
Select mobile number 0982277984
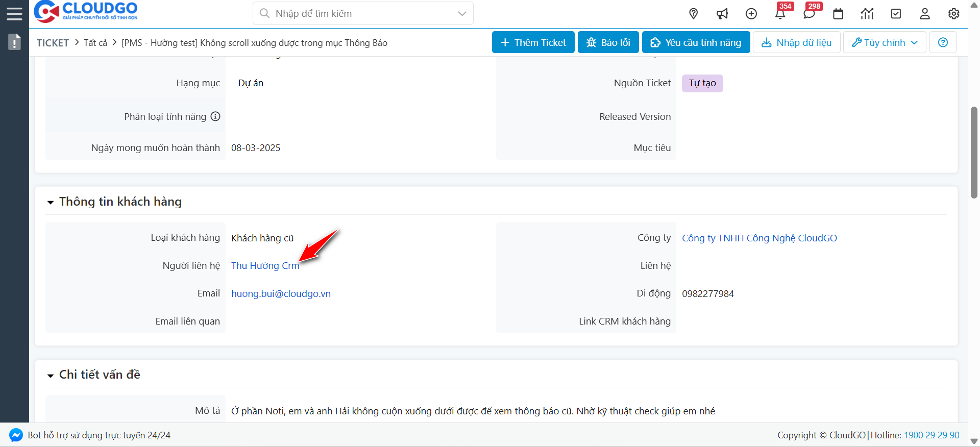click(708, 294)
